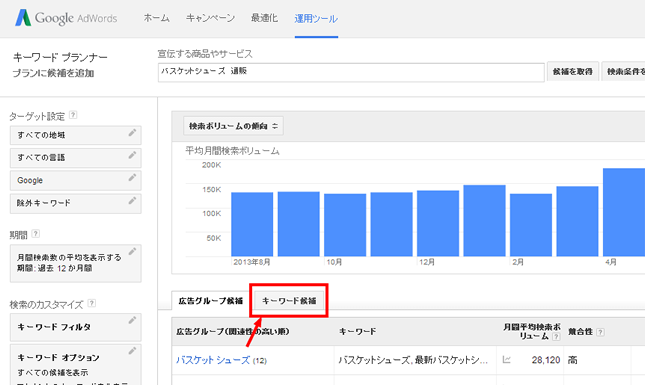645x385 pixels.
Task: Click the 月間検索数の平均を表示する period box
Action: 76,263
